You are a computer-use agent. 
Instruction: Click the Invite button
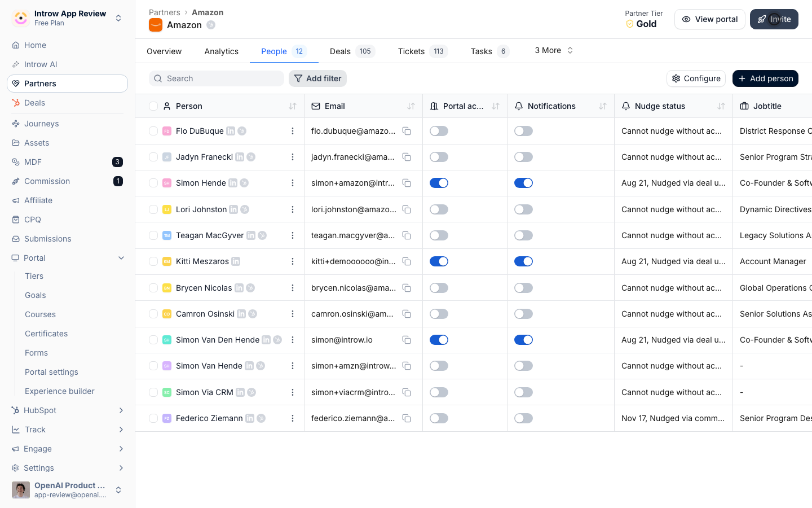pos(774,19)
